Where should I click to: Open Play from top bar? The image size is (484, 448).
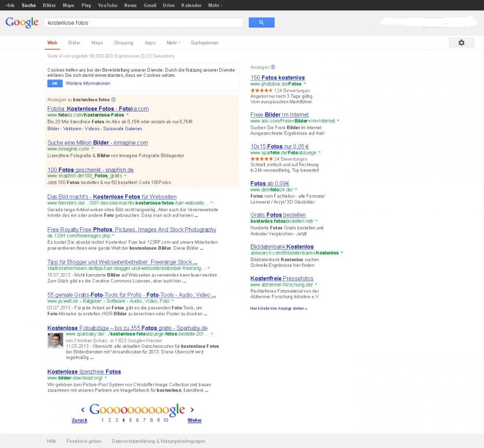86,5
